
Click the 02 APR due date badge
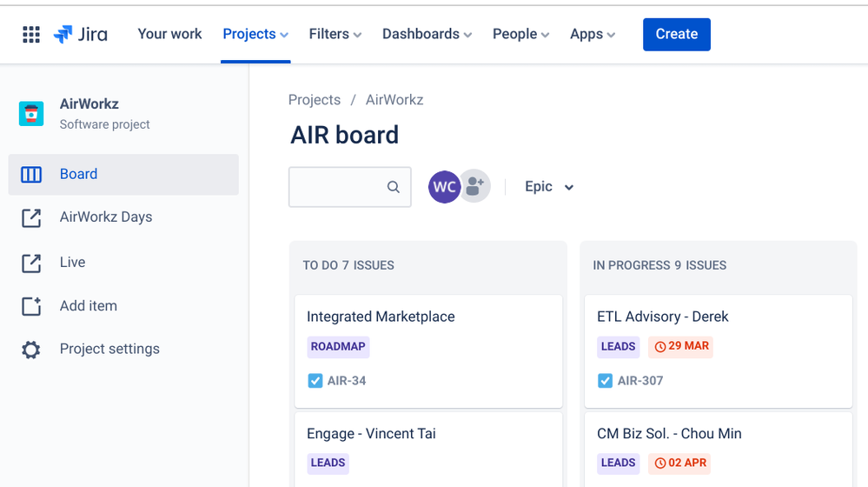[679, 464]
